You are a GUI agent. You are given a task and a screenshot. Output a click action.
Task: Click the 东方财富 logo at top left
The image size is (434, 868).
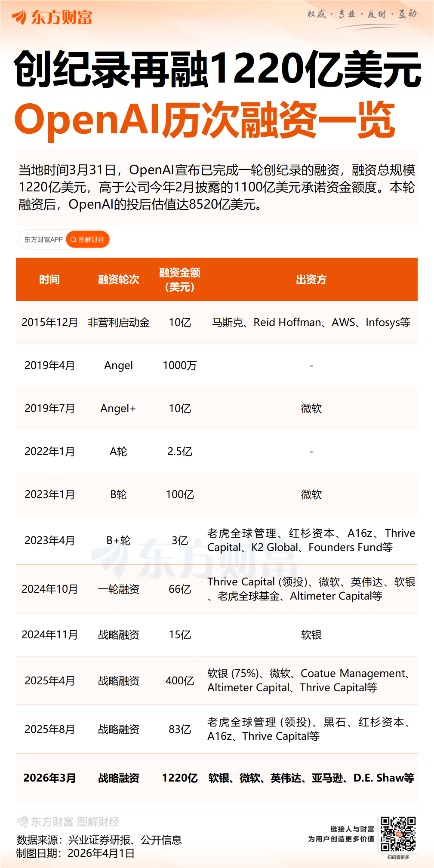[52, 17]
